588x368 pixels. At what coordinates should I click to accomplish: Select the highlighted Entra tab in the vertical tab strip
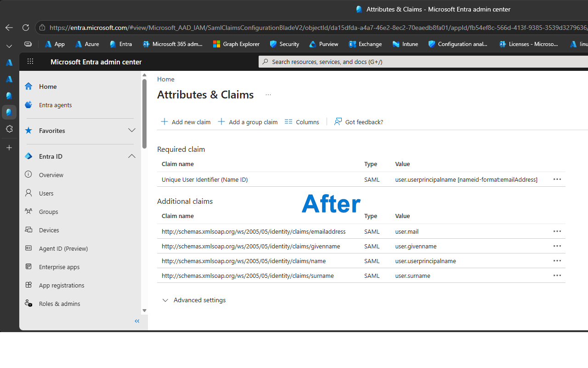pyautogui.click(x=9, y=112)
